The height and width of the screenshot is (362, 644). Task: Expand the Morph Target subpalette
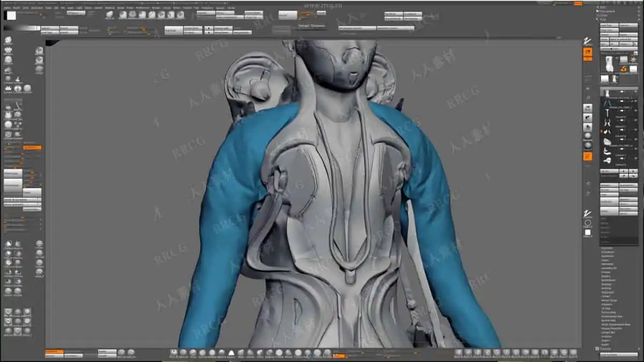tap(609, 300)
